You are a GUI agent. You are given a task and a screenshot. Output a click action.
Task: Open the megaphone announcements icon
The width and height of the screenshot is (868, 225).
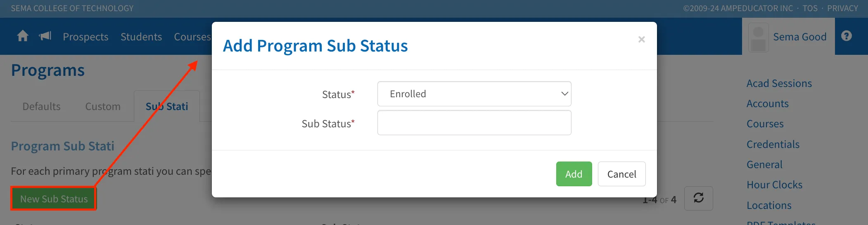[x=45, y=36]
